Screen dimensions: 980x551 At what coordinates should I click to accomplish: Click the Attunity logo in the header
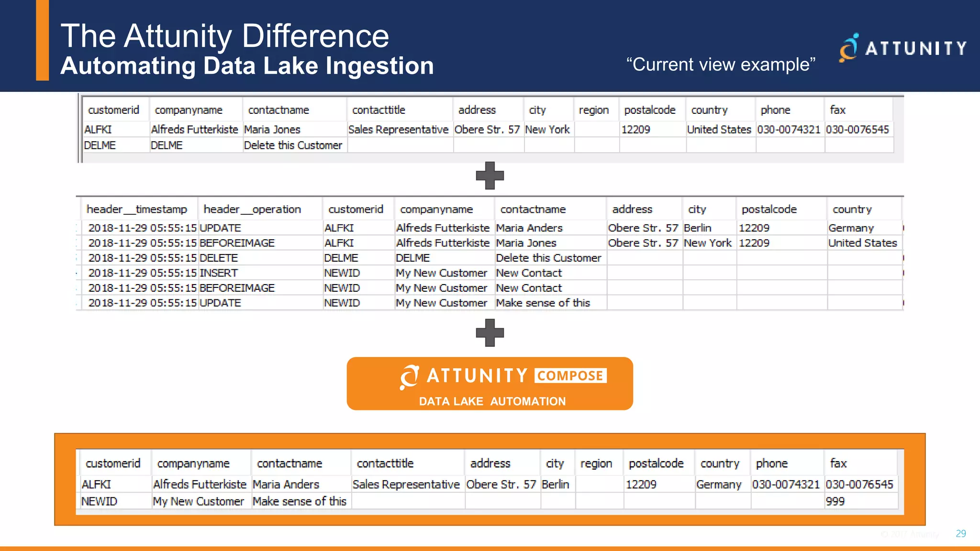click(x=902, y=48)
